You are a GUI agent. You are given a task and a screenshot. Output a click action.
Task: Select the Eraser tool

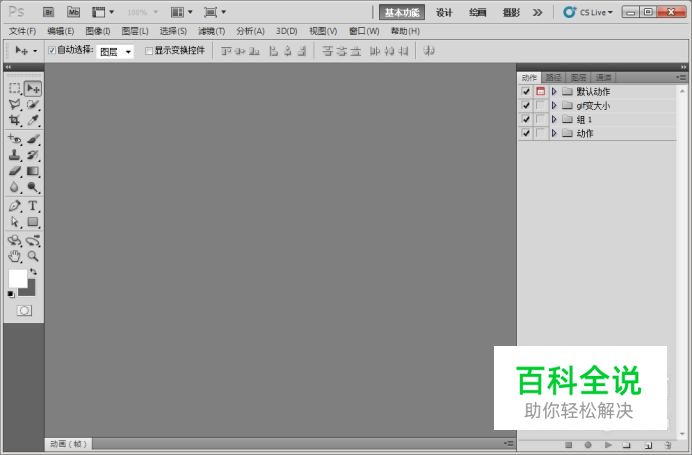15,171
